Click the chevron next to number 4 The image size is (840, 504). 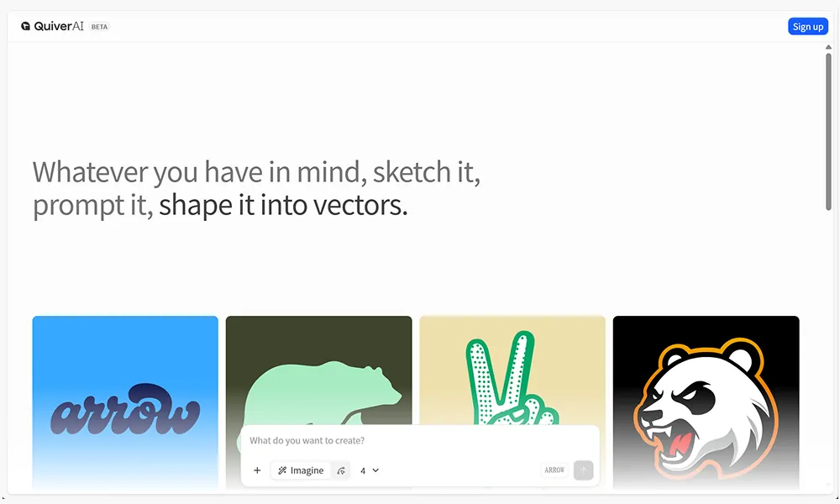pos(375,470)
